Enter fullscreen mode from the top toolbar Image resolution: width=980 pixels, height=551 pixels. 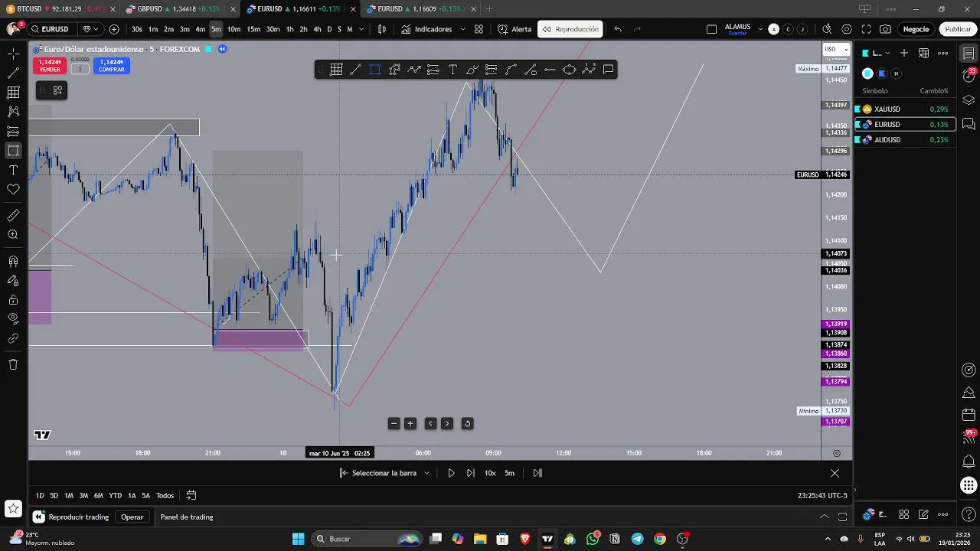(866, 29)
